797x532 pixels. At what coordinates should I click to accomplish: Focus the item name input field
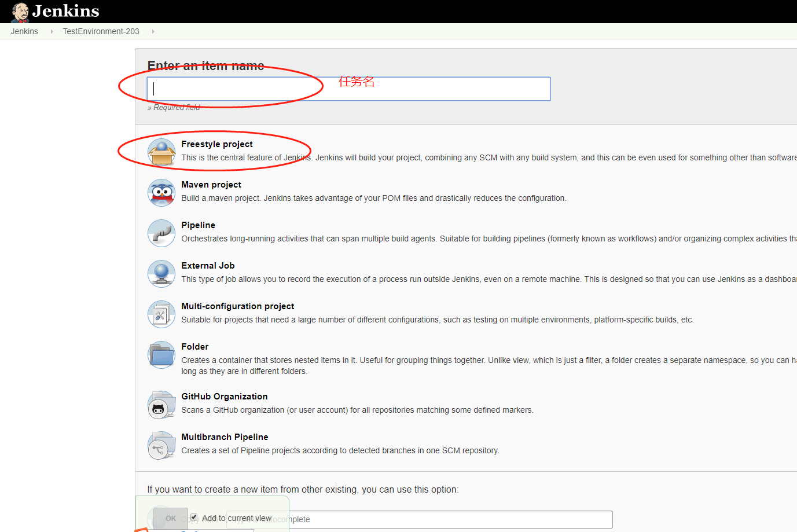pos(348,89)
